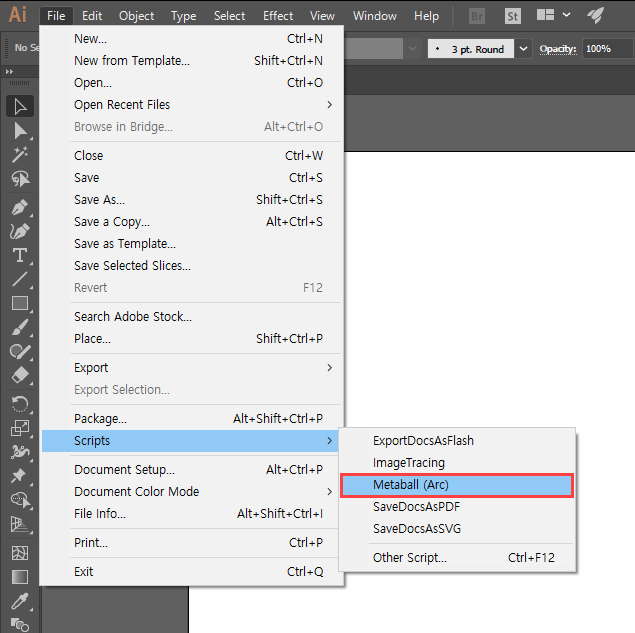This screenshot has width=635, height=633.
Task: Run the SaveDocsAsPDF script
Action: 457,507
